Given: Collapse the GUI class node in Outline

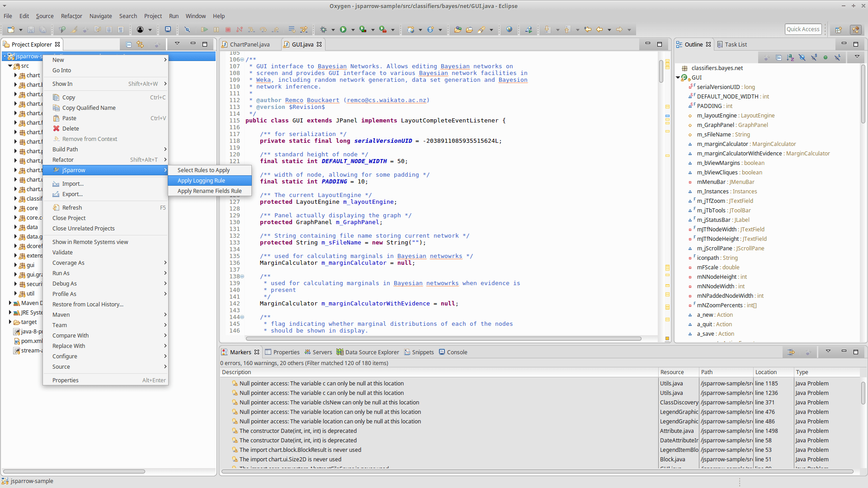Looking at the screenshot, I should pos(678,78).
